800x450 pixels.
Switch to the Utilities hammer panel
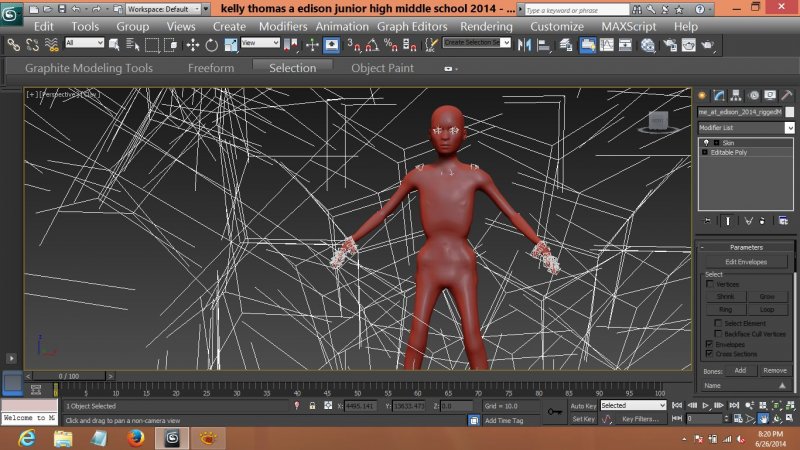[787, 95]
